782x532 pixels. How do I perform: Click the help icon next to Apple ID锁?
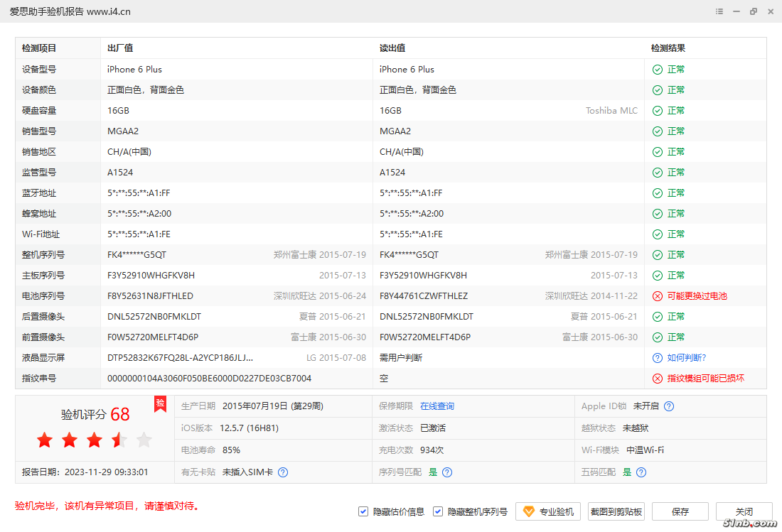pyautogui.click(x=669, y=406)
